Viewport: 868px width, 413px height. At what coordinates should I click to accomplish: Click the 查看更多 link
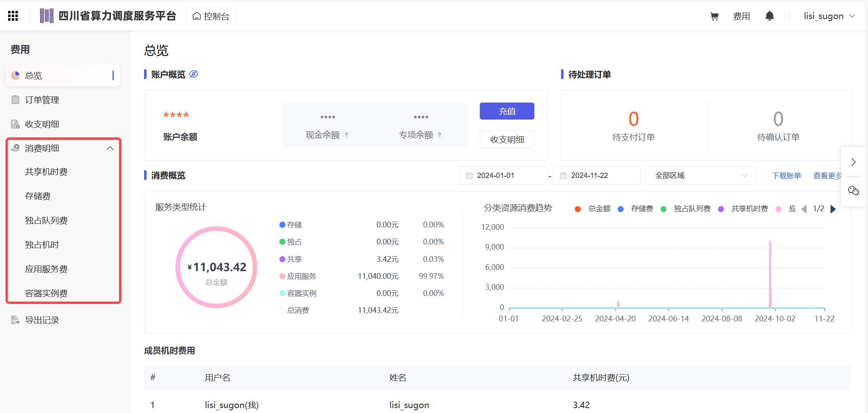tap(828, 175)
